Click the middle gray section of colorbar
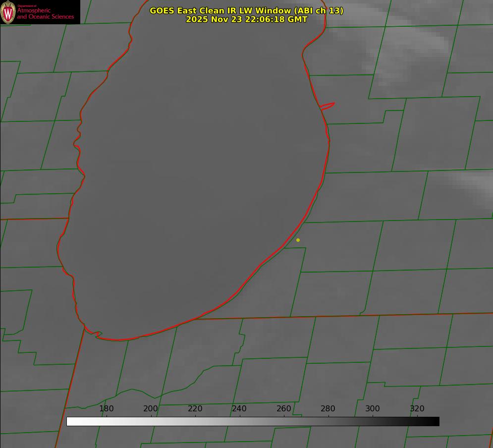The height and width of the screenshot is (448, 493). pyautogui.click(x=253, y=421)
